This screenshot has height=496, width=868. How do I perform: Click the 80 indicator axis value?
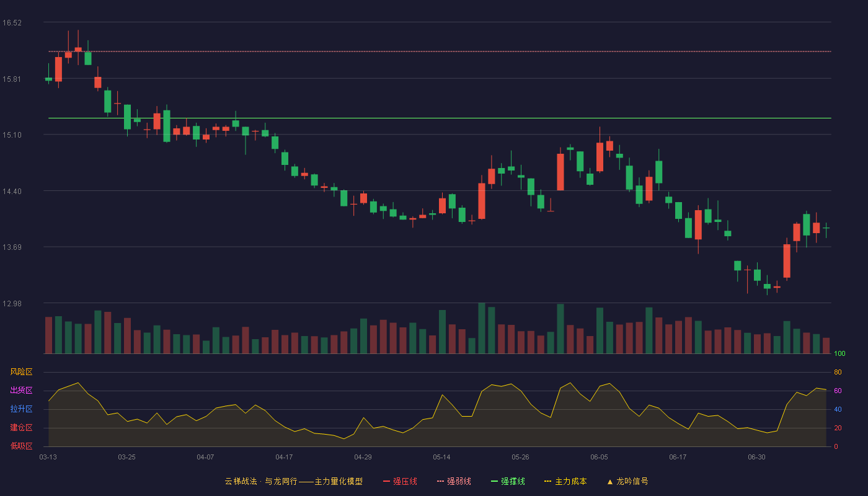coord(838,372)
